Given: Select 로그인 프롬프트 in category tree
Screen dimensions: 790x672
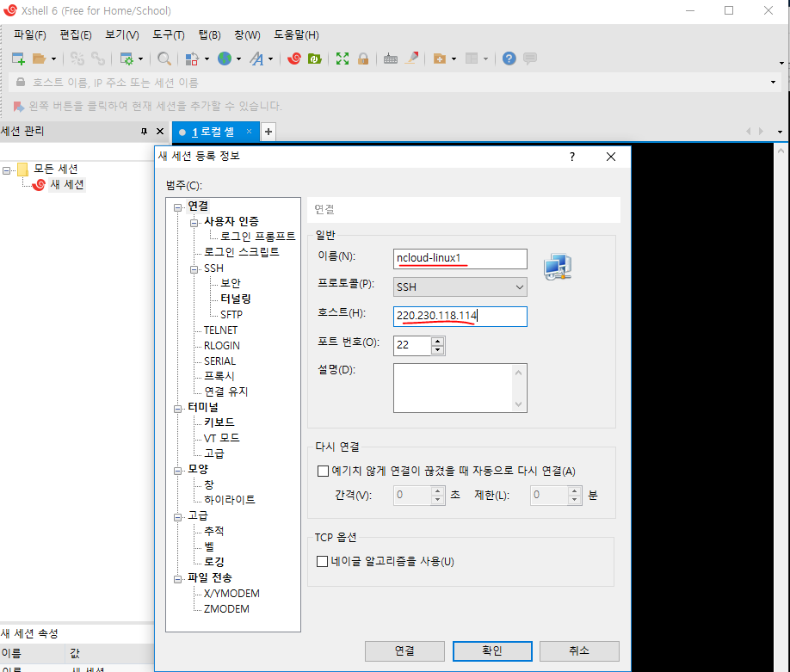Looking at the screenshot, I should click(x=257, y=237).
